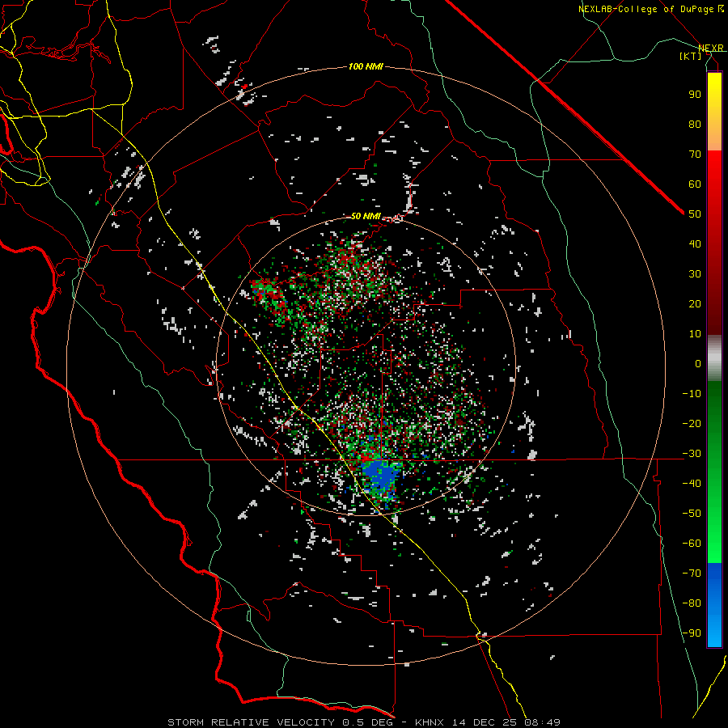Click the 50 NMI range ring label
This screenshot has height=728, width=728.
pos(366,216)
